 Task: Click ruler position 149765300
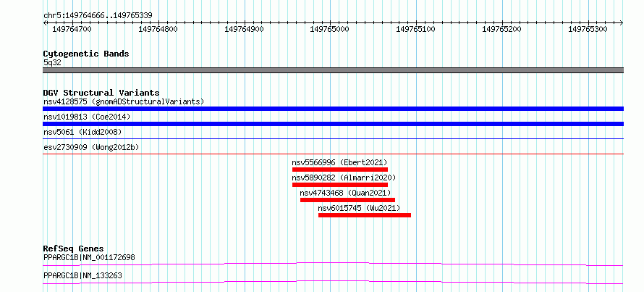point(588,29)
